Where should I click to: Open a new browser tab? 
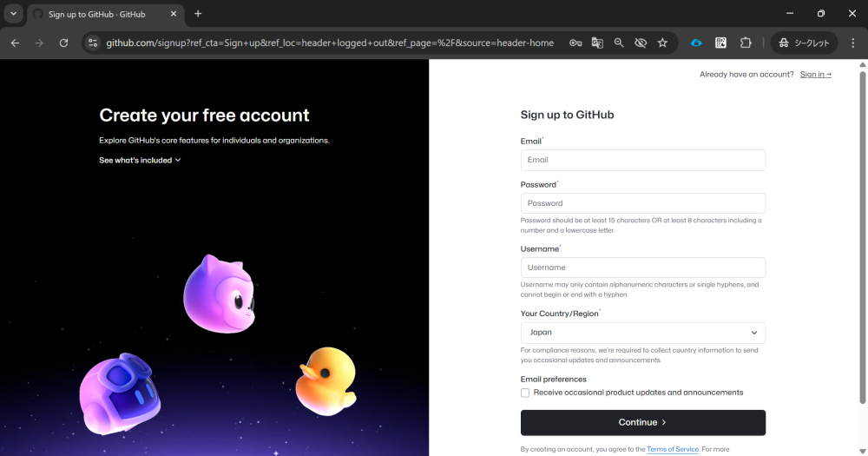click(x=198, y=14)
